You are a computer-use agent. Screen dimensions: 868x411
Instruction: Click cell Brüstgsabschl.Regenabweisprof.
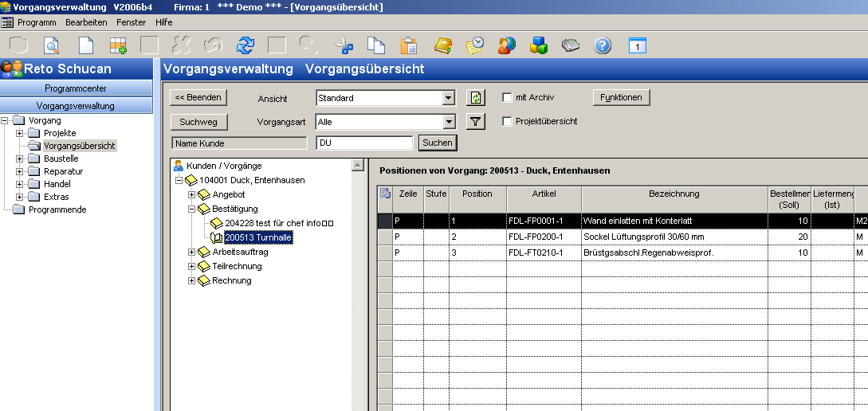[674, 252]
